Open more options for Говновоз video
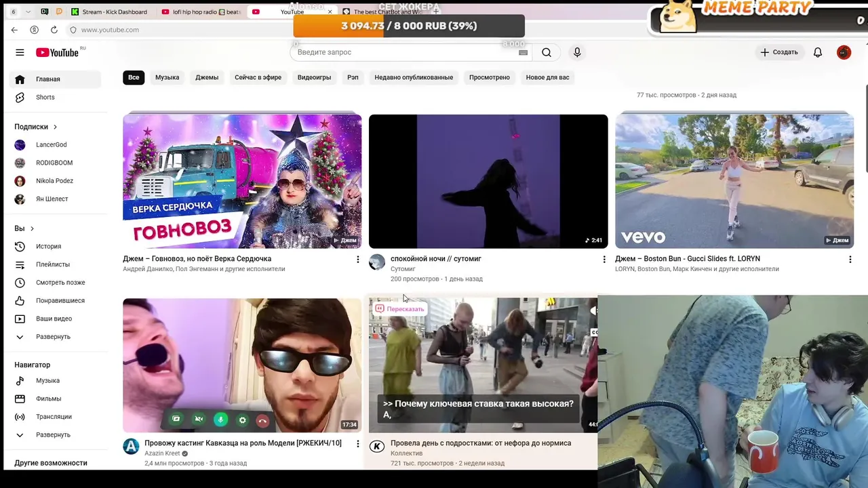The image size is (868, 488). coord(358,259)
